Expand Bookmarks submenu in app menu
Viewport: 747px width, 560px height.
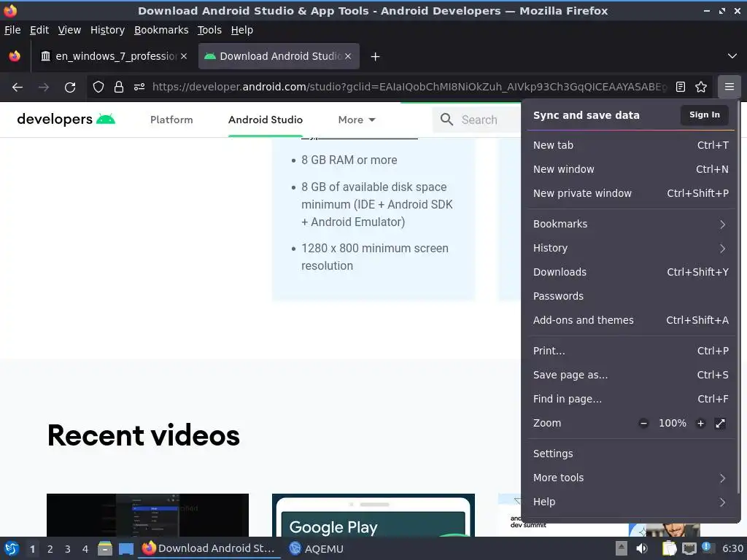631,224
